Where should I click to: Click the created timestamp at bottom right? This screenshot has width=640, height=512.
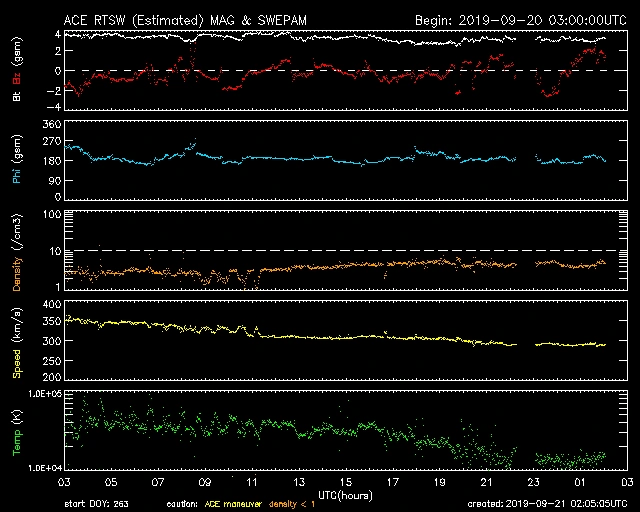pyautogui.click(x=549, y=504)
